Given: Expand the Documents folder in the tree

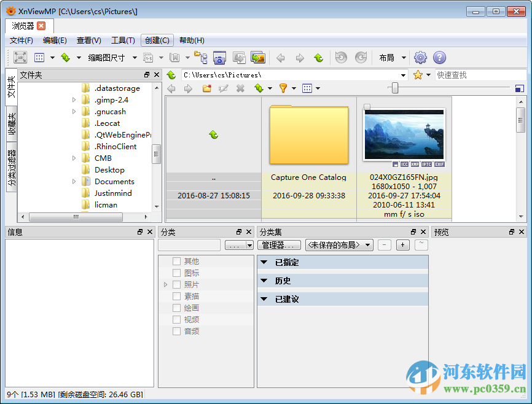Looking at the screenshot, I should tap(74, 181).
